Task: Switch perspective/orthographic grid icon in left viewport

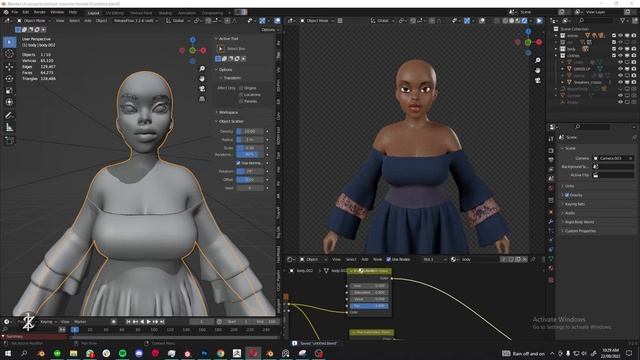Action: (x=202, y=99)
